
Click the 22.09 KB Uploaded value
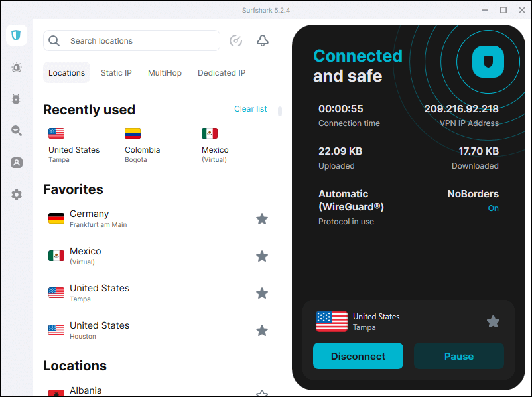pyautogui.click(x=340, y=151)
